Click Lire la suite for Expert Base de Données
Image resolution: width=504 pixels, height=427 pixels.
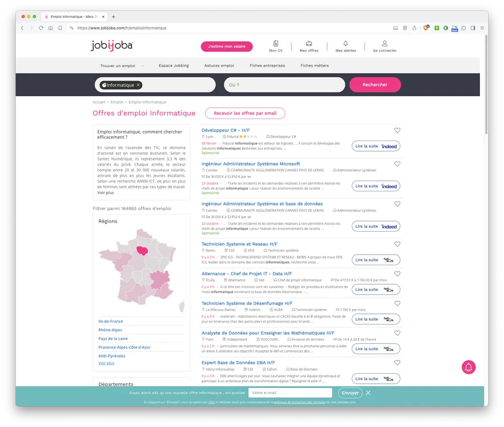[x=376, y=378]
